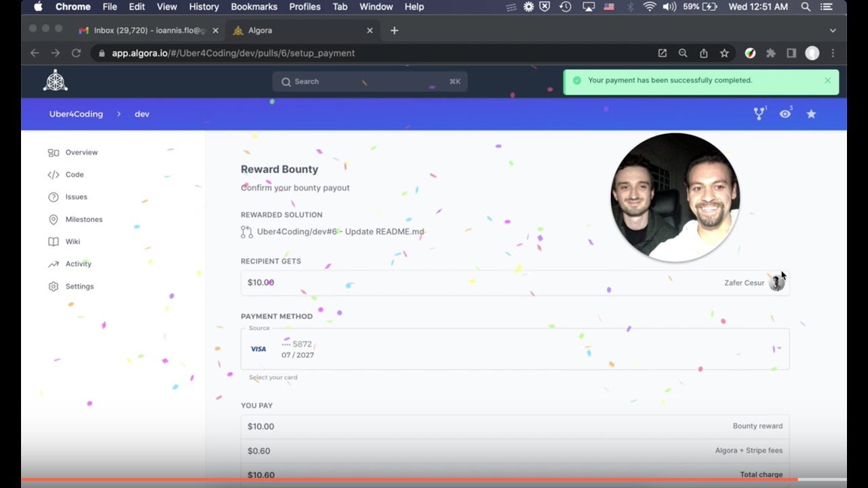Expand the tab search chevron
The height and width of the screenshot is (488, 868).
click(x=833, y=30)
